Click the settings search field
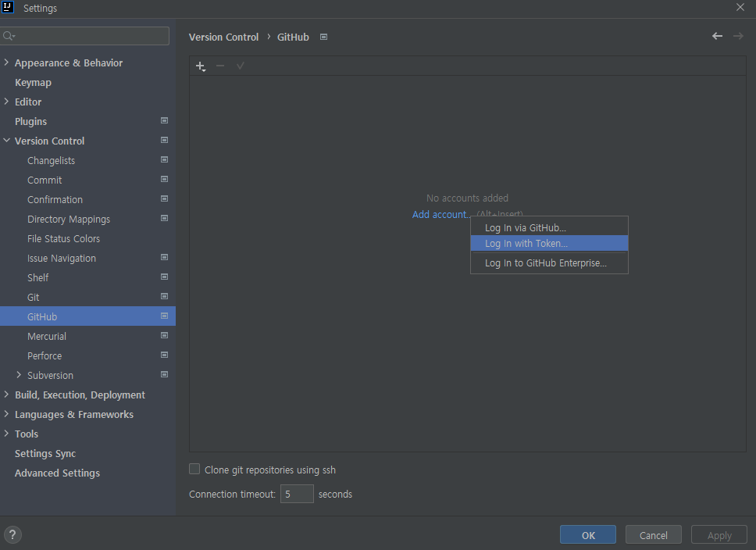The height and width of the screenshot is (550, 756). pyautogui.click(x=85, y=36)
